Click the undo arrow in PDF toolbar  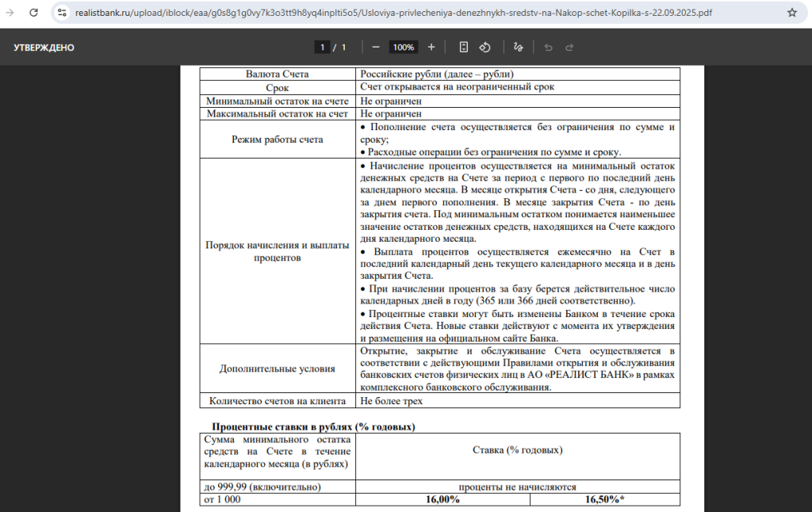549,47
